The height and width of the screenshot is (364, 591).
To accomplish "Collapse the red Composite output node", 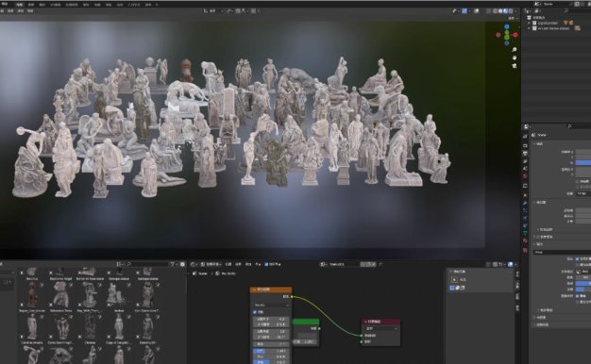I will pyautogui.click(x=365, y=322).
